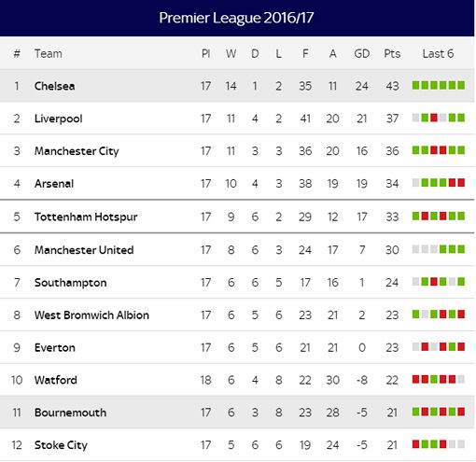Click the Everton team name

point(55,347)
